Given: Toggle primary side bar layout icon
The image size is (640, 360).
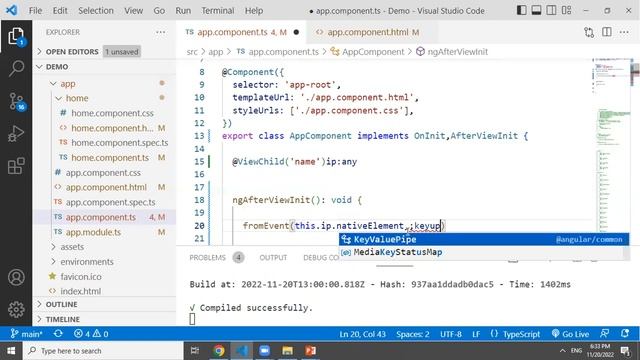Looking at the screenshot, I should pyautogui.click(x=521, y=10).
